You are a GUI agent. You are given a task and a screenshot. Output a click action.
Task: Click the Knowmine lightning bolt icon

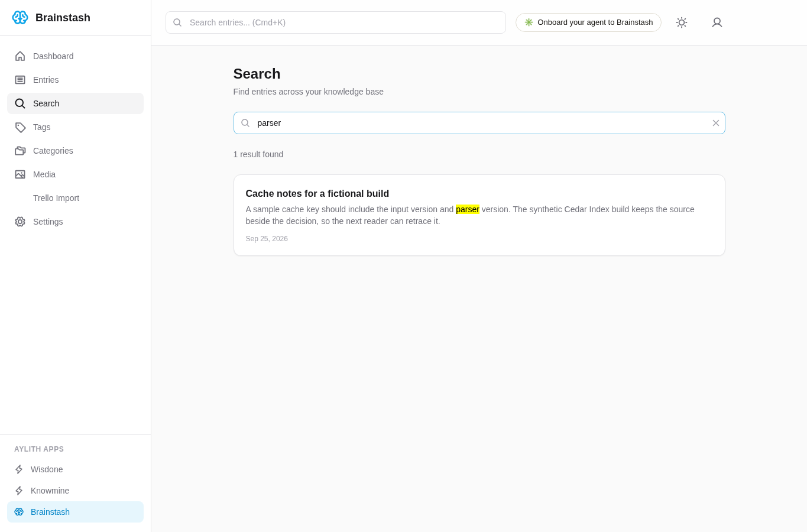(19, 491)
